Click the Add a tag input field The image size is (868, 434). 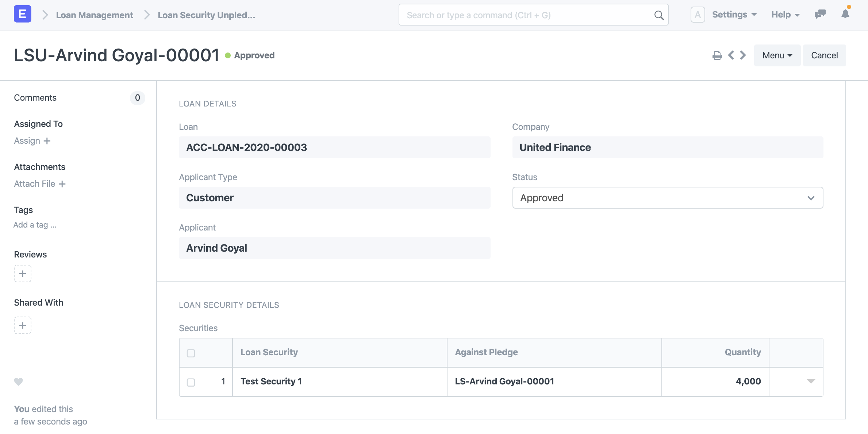(35, 224)
